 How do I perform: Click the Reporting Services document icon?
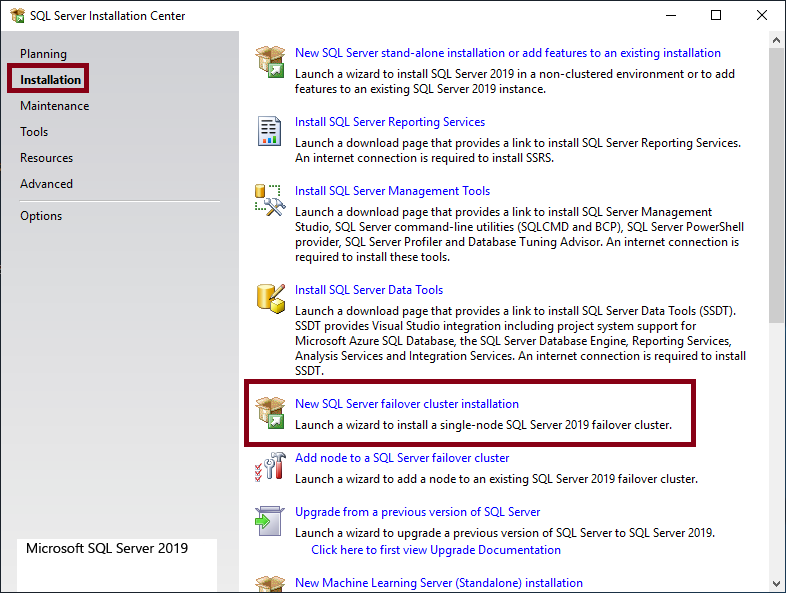(269, 131)
